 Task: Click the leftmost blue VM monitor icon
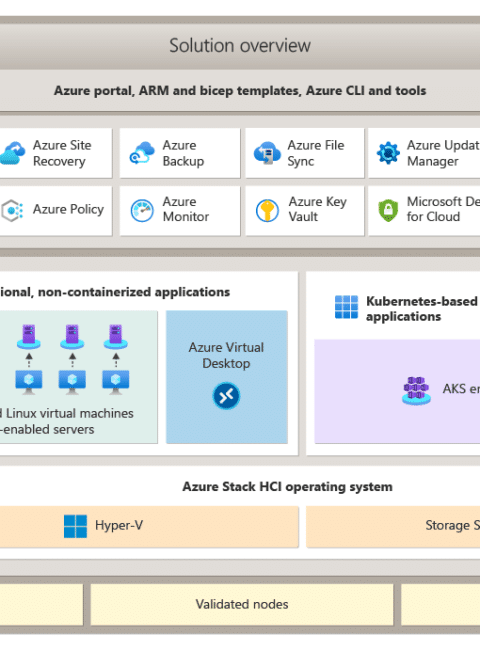(29, 382)
